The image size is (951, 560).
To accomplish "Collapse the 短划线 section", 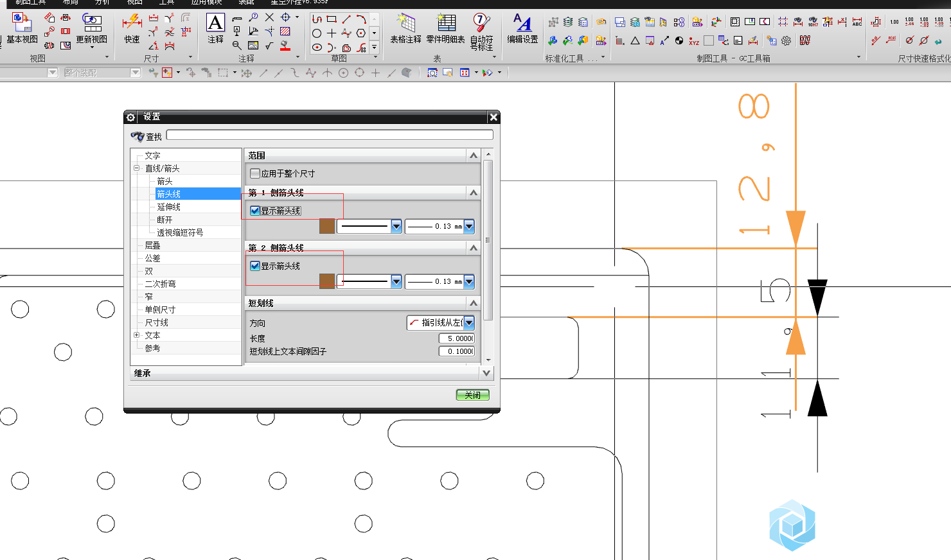I will pyautogui.click(x=474, y=303).
